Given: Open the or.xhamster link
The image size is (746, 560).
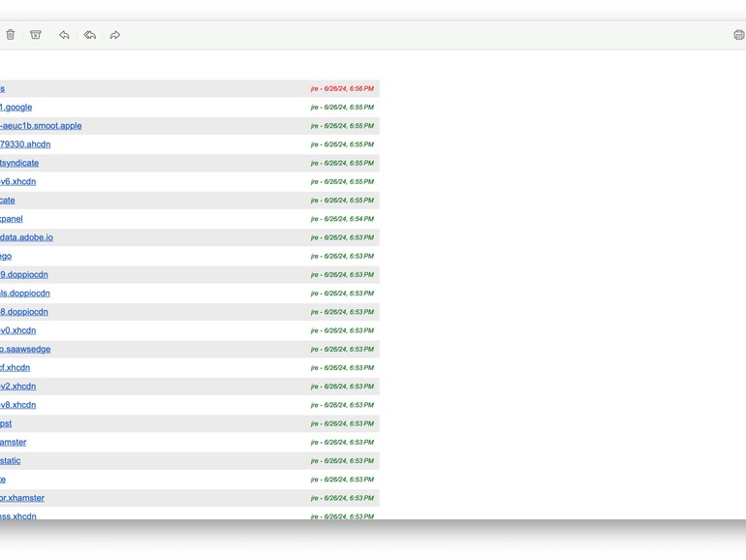Looking at the screenshot, I should click(22, 498).
